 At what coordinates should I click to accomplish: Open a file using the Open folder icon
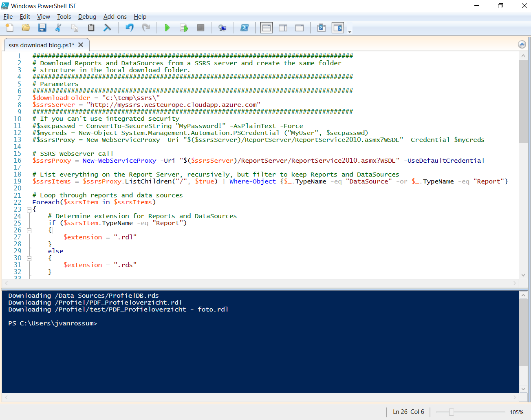(25, 28)
